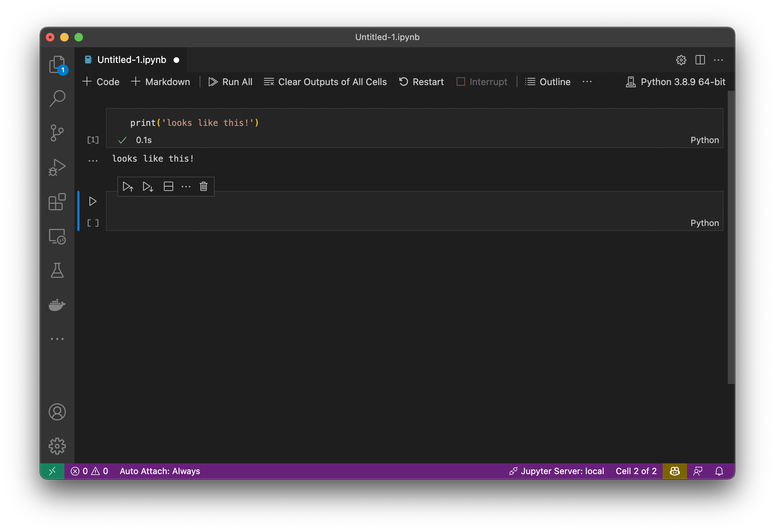The width and height of the screenshot is (775, 532).
Task: Toggle Auto Attach: Always setting
Action: [x=160, y=471]
